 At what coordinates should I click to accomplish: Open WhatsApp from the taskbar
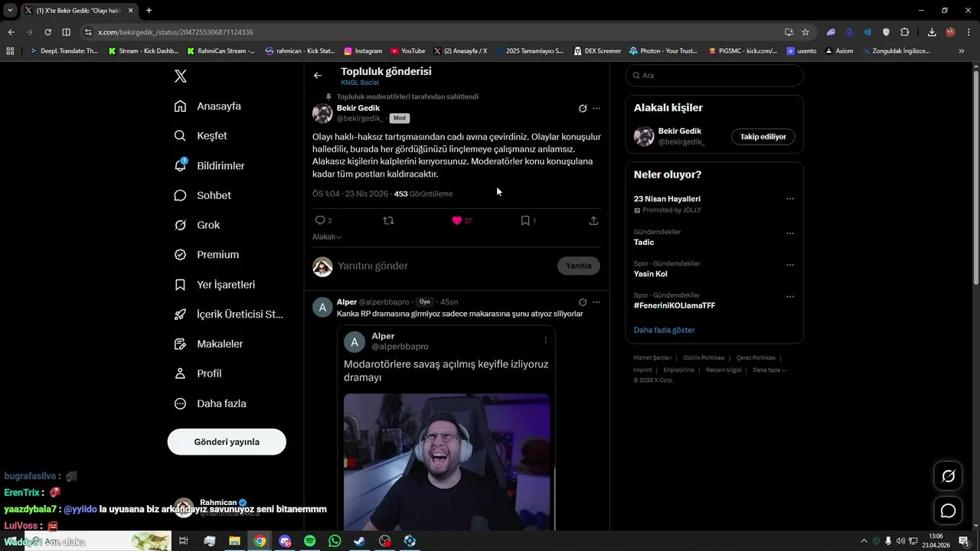[335, 541]
